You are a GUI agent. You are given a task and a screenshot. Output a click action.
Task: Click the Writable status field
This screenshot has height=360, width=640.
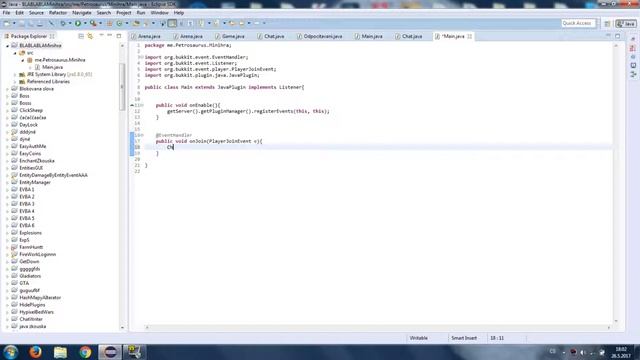pyautogui.click(x=418, y=338)
